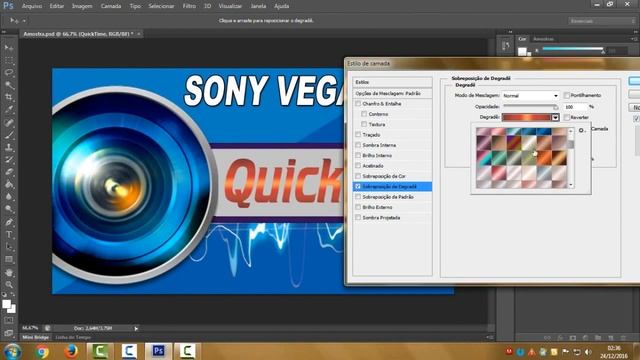The image size is (640, 360).
Task: Switch to the Amostras panel tab
Action: pyautogui.click(x=543, y=39)
